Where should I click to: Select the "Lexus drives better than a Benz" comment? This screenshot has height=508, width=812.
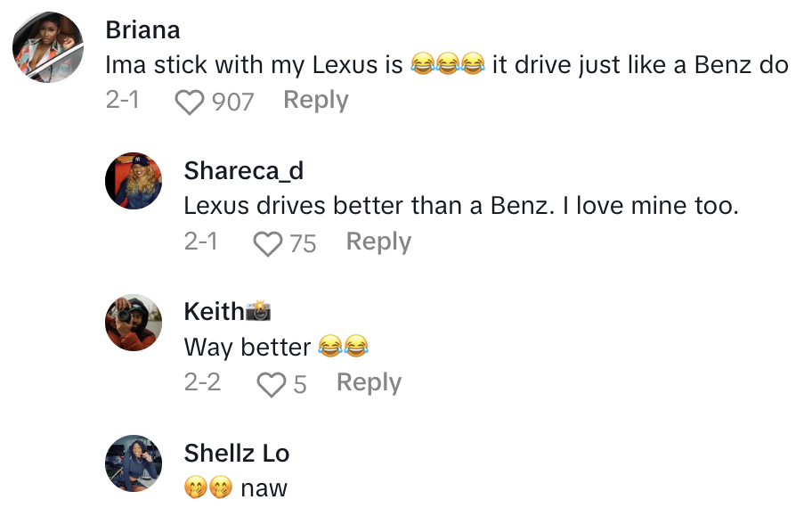tap(461, 206)
